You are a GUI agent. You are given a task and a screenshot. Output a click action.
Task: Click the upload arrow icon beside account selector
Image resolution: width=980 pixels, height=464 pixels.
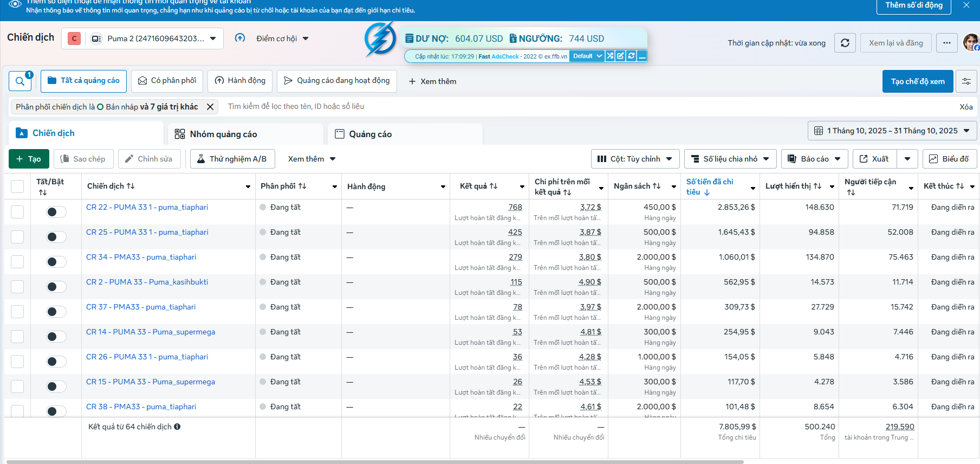coord(240,38)
